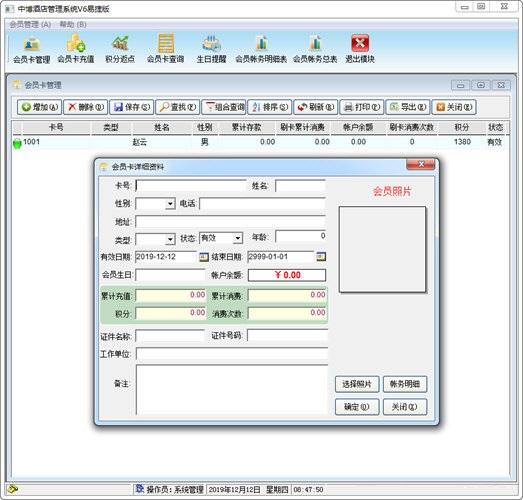Expand the 性别 gender dropdown
This screenshot has width=523, height=500.
(170, 203)
